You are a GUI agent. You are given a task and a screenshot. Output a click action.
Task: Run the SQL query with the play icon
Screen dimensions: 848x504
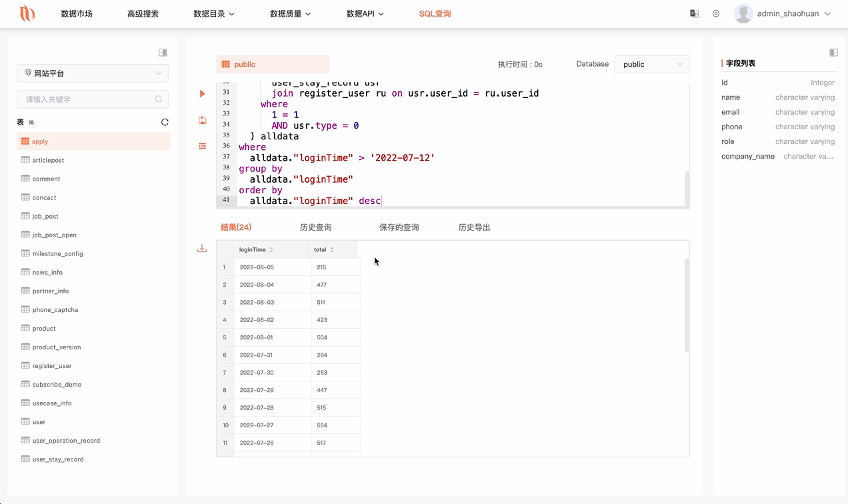point(202,94)
